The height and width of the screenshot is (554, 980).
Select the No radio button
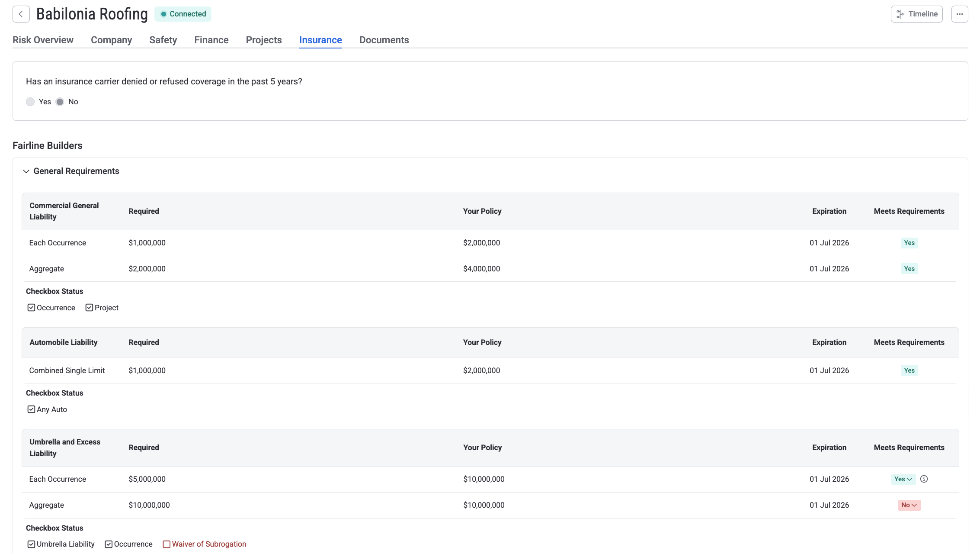click(x=60, y=102)
